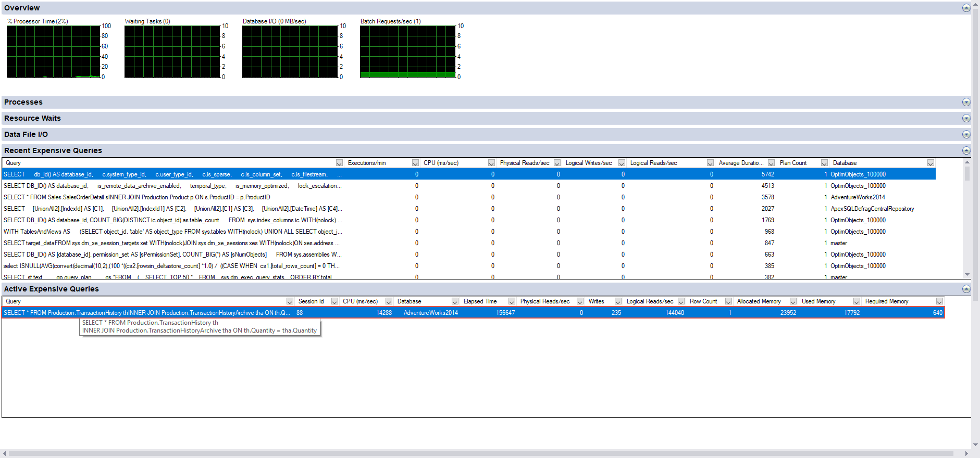Expand the Processes section
The width and height of the screenshot is (980, 458).
tap(966, 102)
